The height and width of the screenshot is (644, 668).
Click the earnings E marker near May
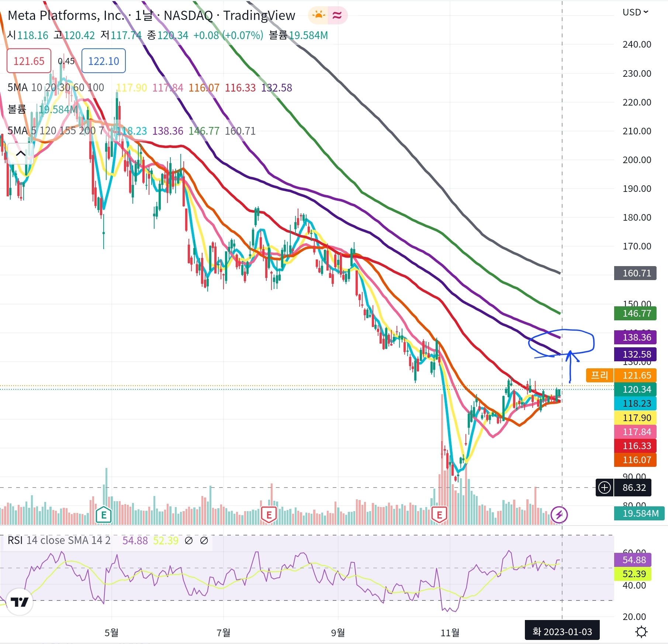click(104, 514)
